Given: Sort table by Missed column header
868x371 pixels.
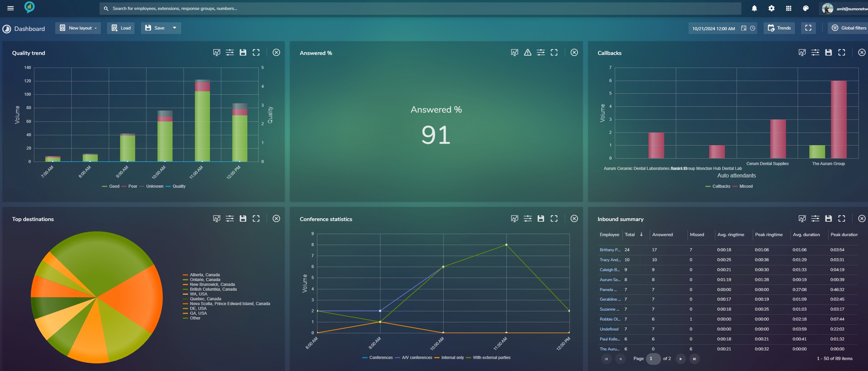Looking at the screenshot, I should pyautogui.click(x=696, y=235).
